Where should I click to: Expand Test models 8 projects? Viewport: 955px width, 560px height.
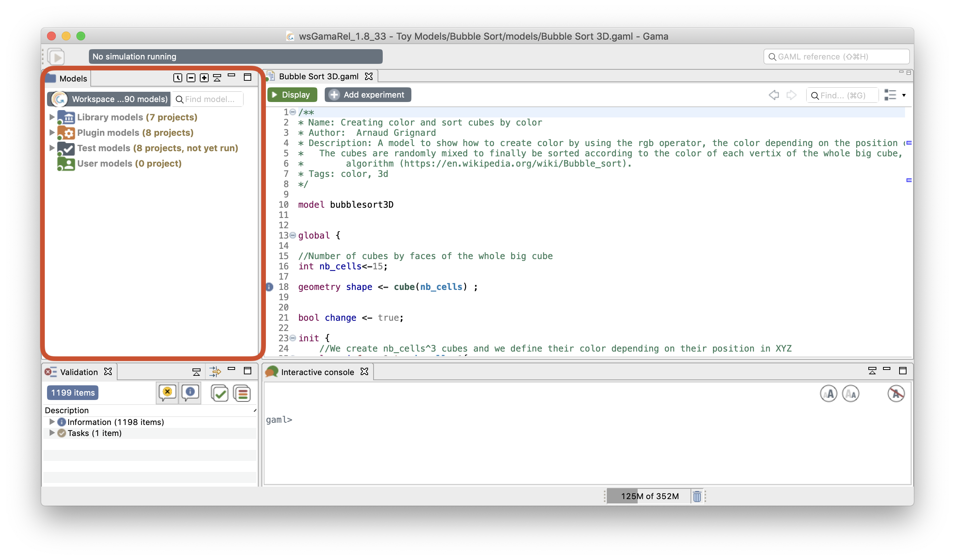tap(53, 147)
